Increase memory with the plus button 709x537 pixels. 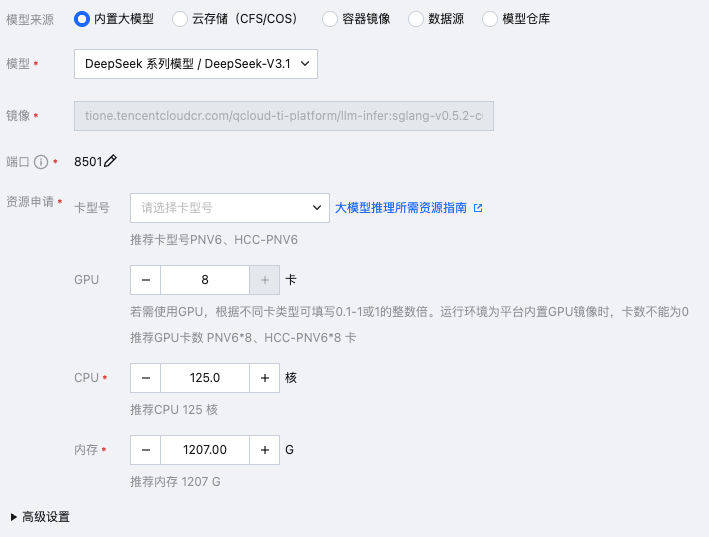[265, 450]
